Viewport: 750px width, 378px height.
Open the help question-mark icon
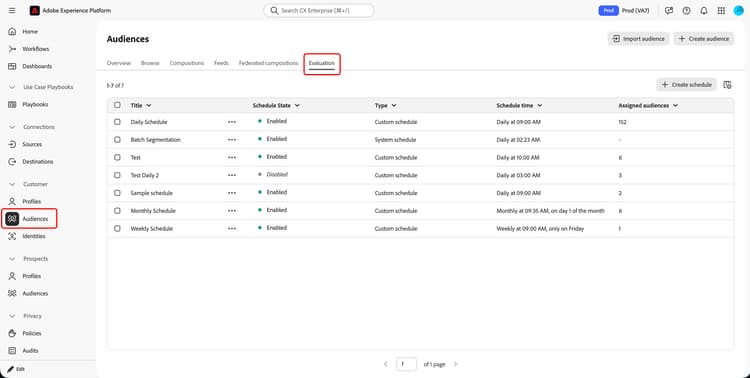tap(686, 11)
